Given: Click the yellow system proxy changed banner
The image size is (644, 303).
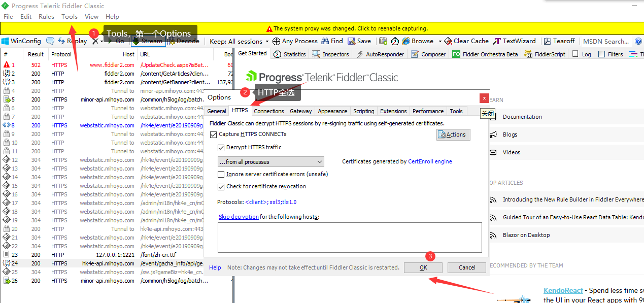Looking at the screenshot, I should tap(322, 28).
